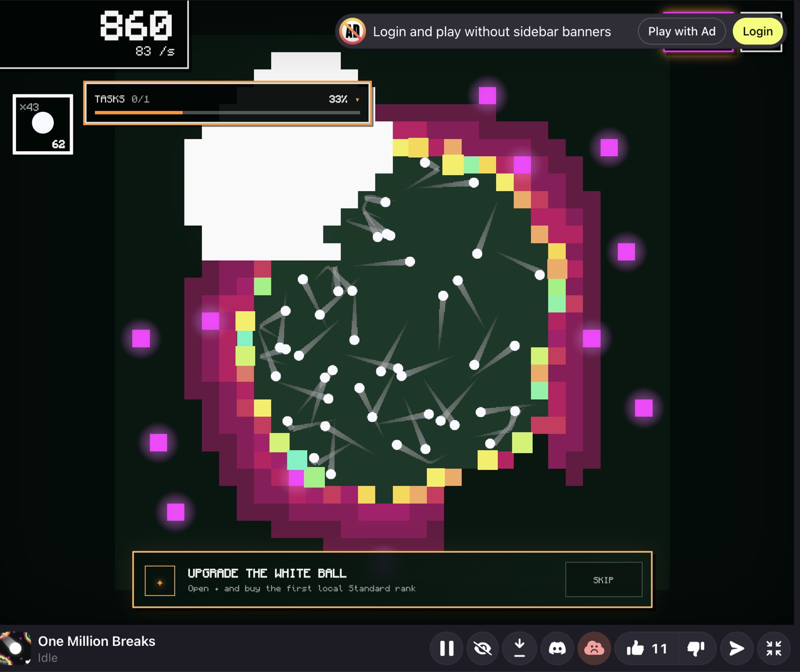Viewport: 800px width, 672px height.
Task: Pause the game with the pause button
Action: [x=447, y=648]
